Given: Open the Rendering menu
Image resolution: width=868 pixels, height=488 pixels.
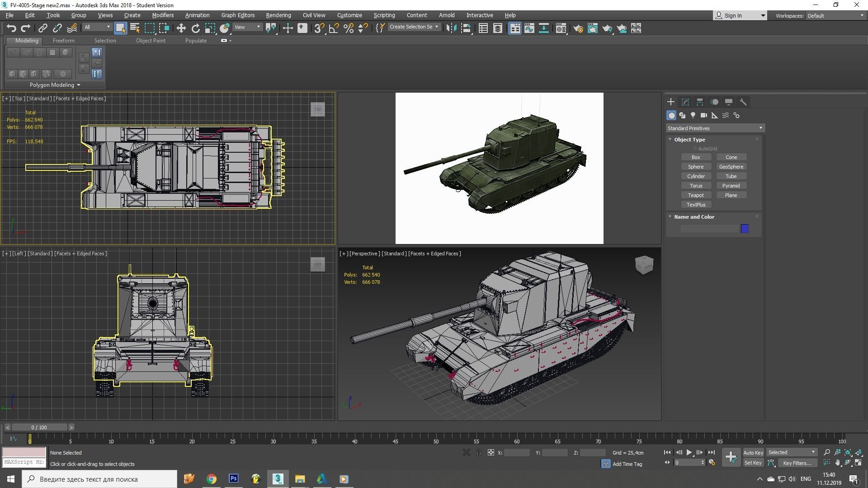Looking at the screenshot, I should click(x=278, y=15).
